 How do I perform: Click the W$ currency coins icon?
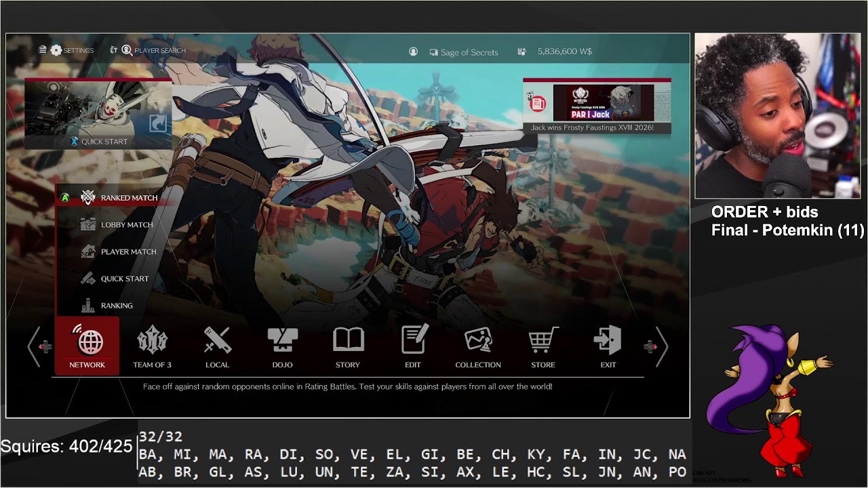521,52
